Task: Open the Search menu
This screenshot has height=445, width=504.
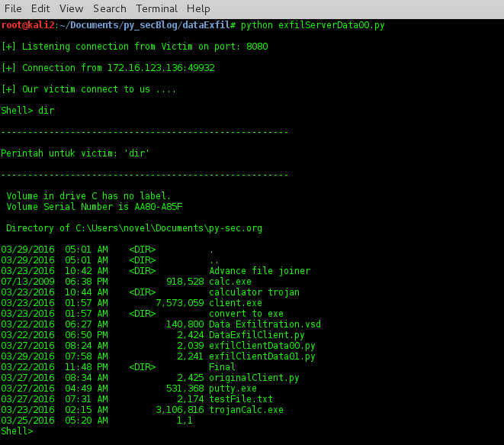Action: pos(110,9)
